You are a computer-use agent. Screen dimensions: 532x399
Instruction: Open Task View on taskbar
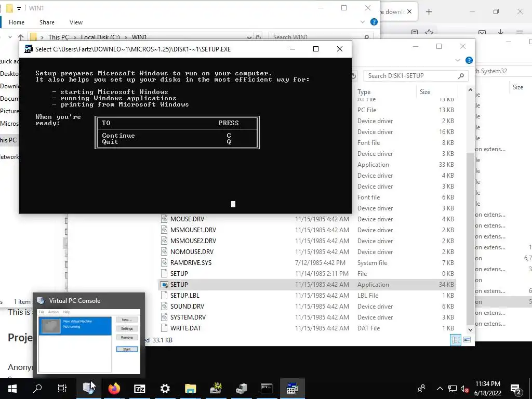pos(62,389)
